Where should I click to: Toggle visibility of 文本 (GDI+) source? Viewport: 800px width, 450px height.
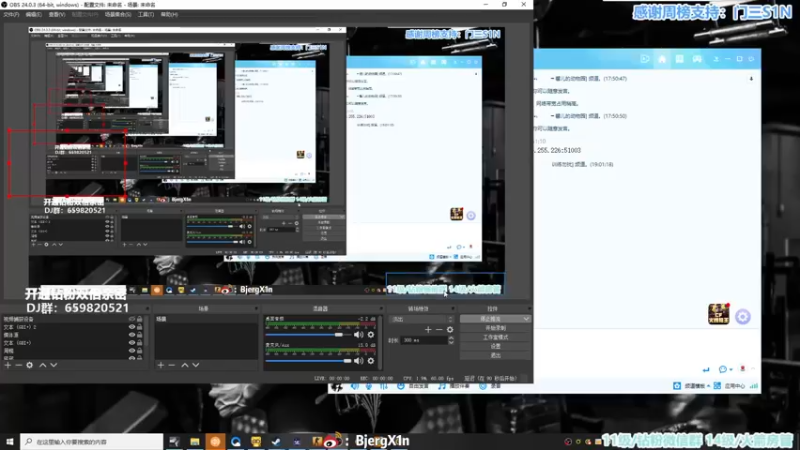point(132,343)
